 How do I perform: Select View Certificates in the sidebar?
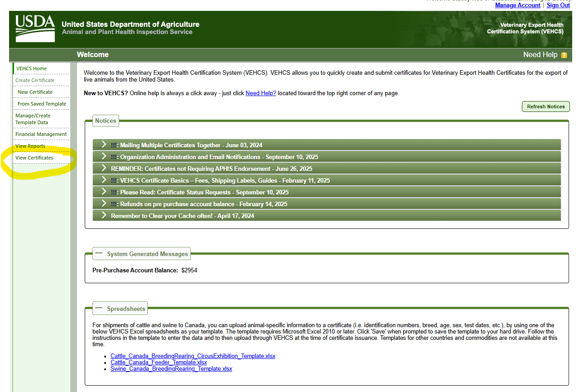(x=34, y=157)
